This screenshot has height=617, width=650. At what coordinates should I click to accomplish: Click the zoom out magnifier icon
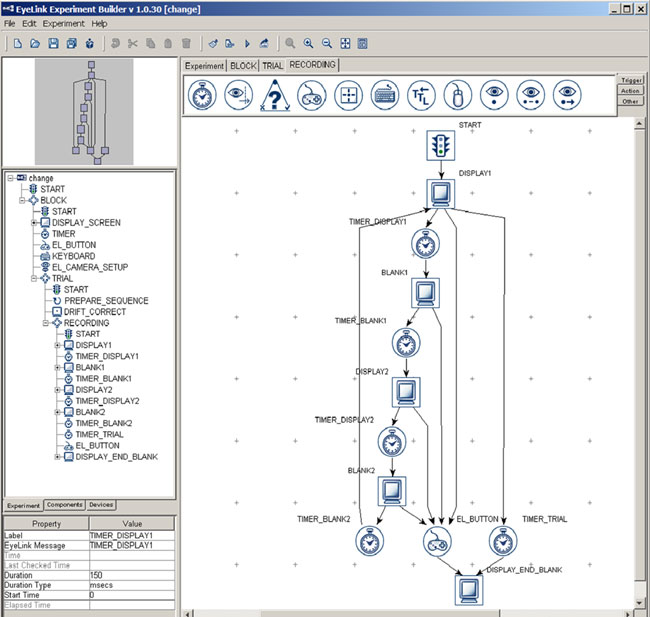327,43
